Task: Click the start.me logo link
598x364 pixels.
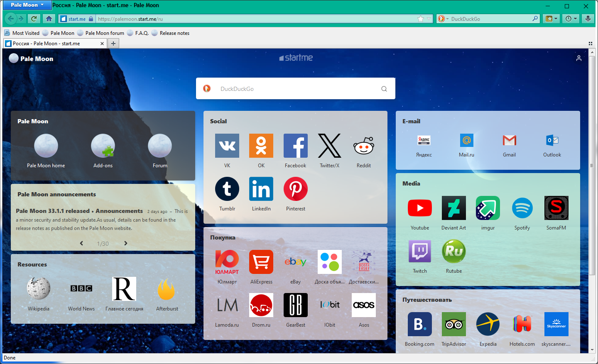Action: click(296, 58)
